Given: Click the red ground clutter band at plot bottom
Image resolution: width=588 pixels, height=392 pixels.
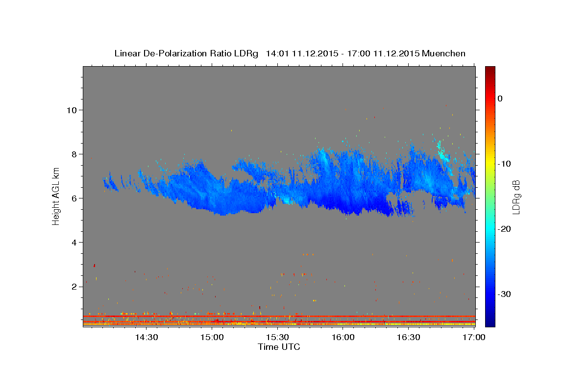Looking at the screenshot, I should (279, 317).
